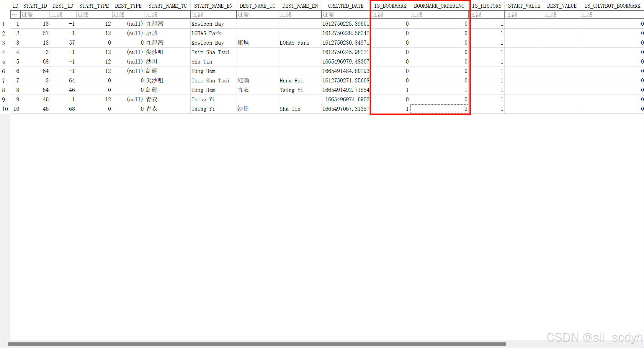Click the IS_BOOKMARK column header
644x348 pixels.
390,6
